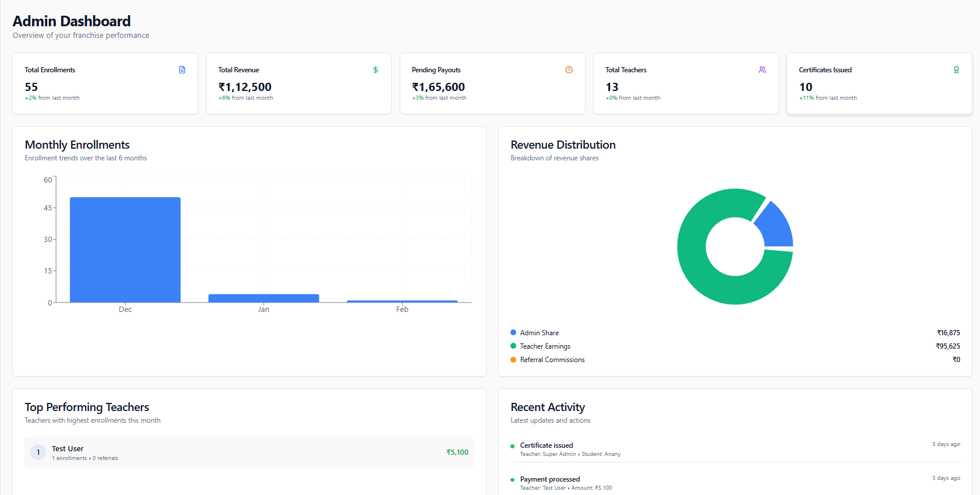
Task: Click green status dot beside Certificate issued
Action: [x=513, y=447]
